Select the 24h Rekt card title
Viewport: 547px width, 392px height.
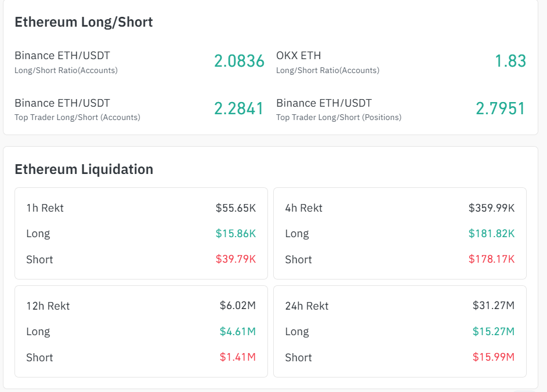pos(306,306)
